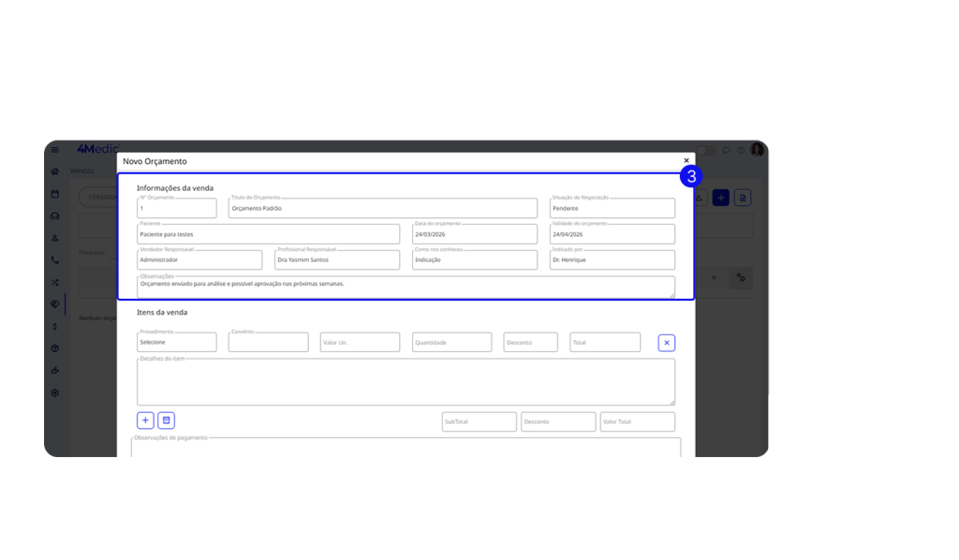Toggle the switch in the top bar
959x560 pixels.
pyautogui.click(x=705, y=150)
